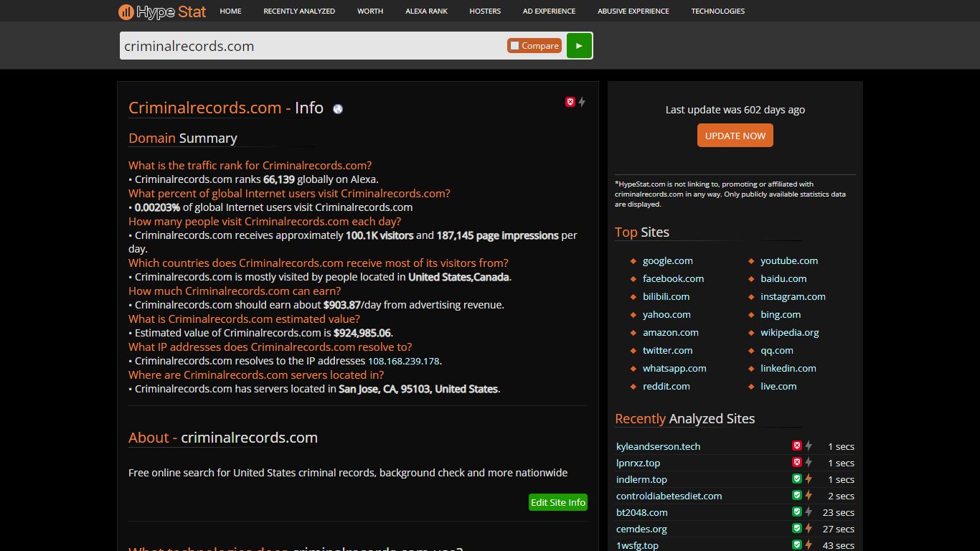Open the ABUSIVE EXPERIENCE menu item
The height and width of the screenshot is (551, 980).
pos(633,11)
